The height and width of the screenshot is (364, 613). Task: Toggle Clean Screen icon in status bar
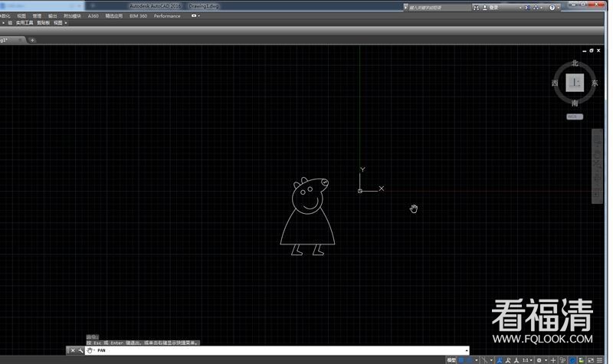591,360
